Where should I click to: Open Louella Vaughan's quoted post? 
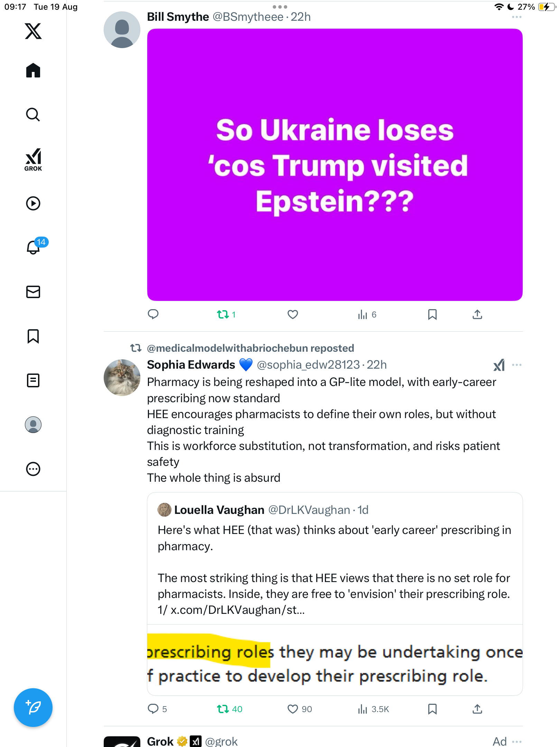click(334, 560)
